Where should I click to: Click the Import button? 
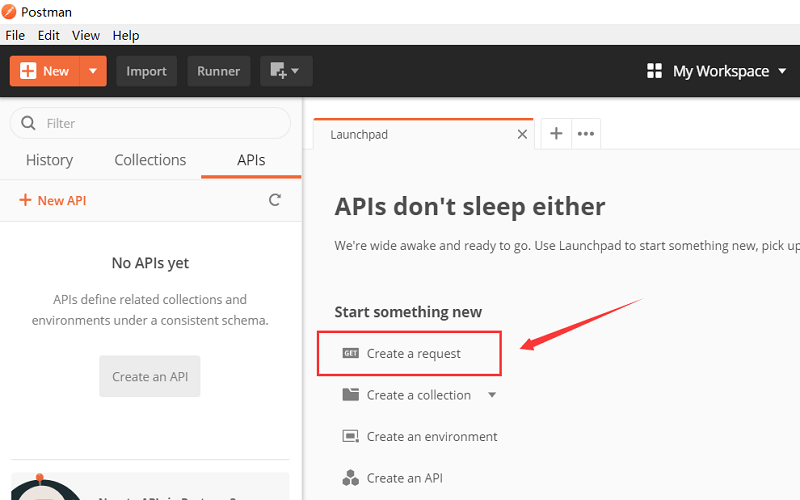[x=146, y=71]
